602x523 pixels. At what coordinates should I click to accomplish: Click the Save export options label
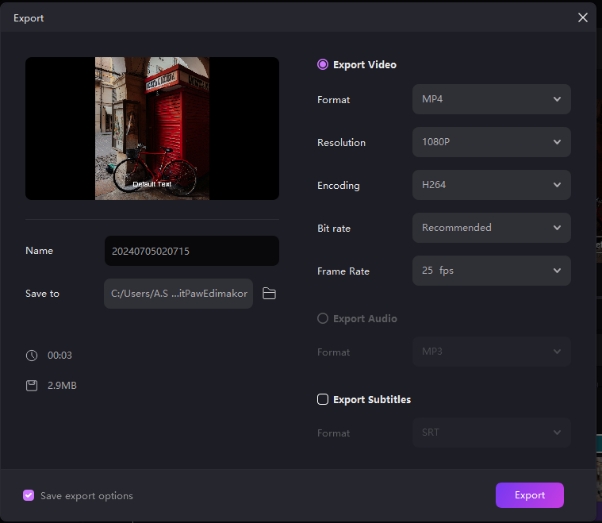pyautogui.click(x=87, y=496)
